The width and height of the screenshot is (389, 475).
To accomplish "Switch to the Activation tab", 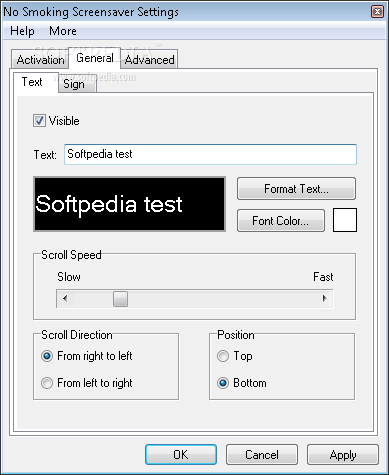I will (40, 60).
